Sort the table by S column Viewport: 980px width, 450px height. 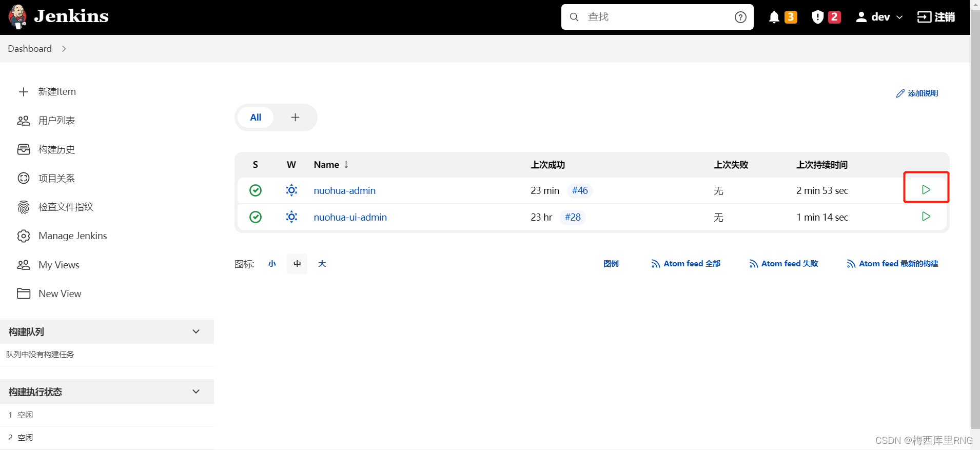pyautogui.click(x=256, y=165)
